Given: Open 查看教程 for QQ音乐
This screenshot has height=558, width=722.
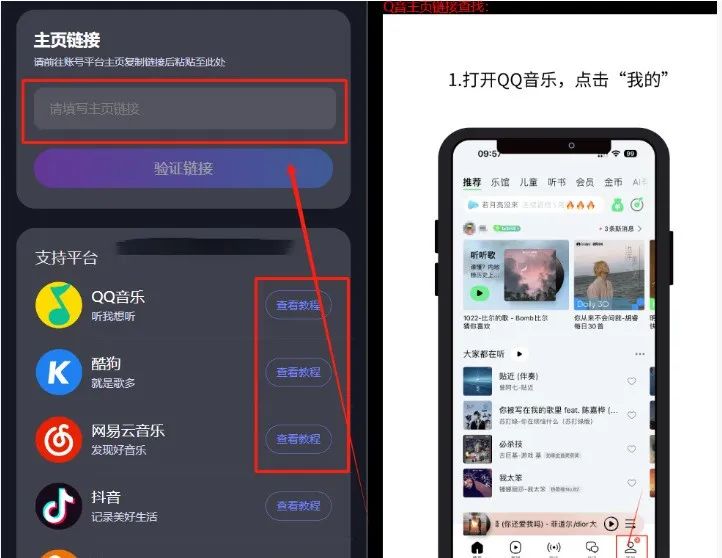Looking at the screenshot, I should click(x=298, y=305).
